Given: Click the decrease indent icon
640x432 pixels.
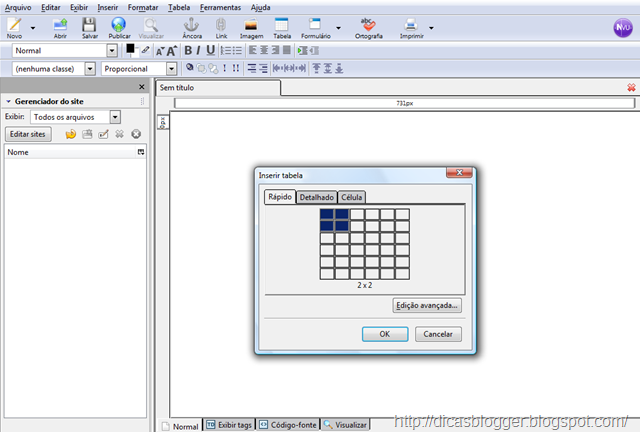Looking at the screenshot, I should pos(314,51).
